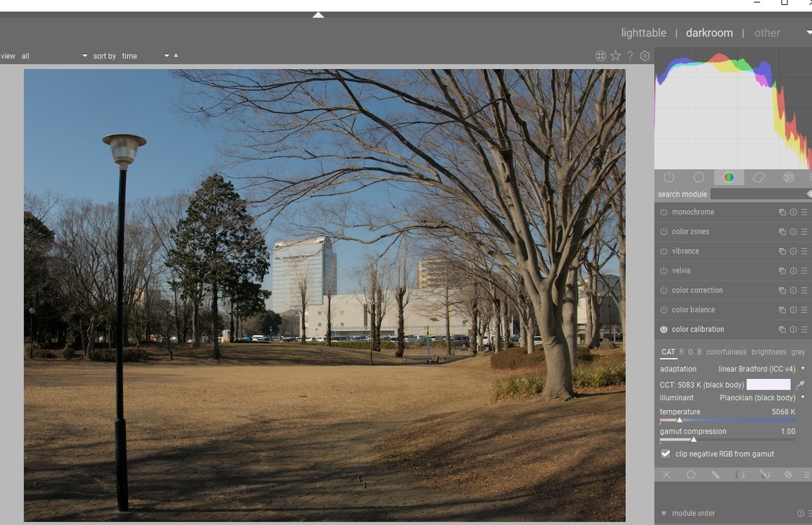812x525 pixels.
Task: Open the darktable preferences gear
Action: pyautogui.click(x=645, y=55)
